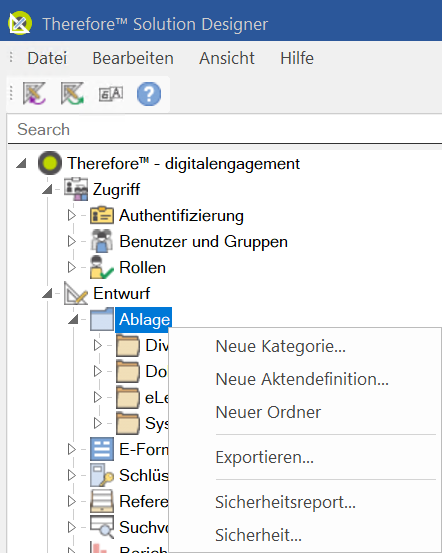The image size is (442, 553).
Task: Expand the Authentifizierung tree node
Action: 72,215
